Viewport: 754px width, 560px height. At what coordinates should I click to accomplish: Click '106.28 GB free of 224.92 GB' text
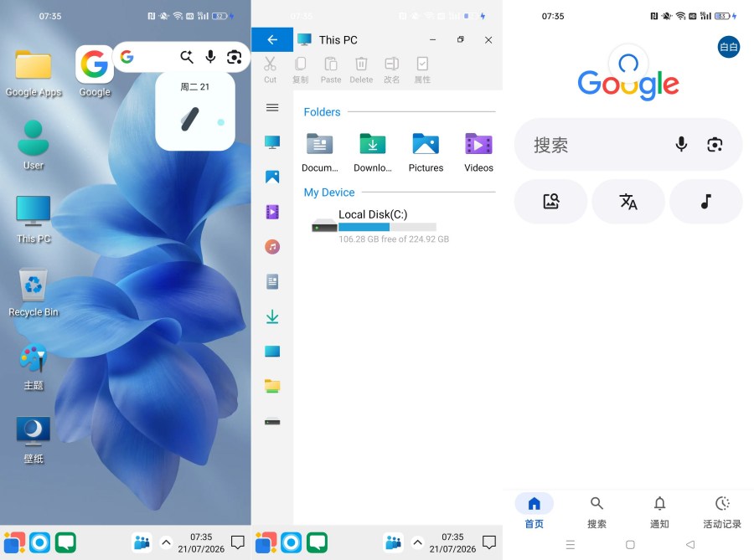tap(394, 239)
